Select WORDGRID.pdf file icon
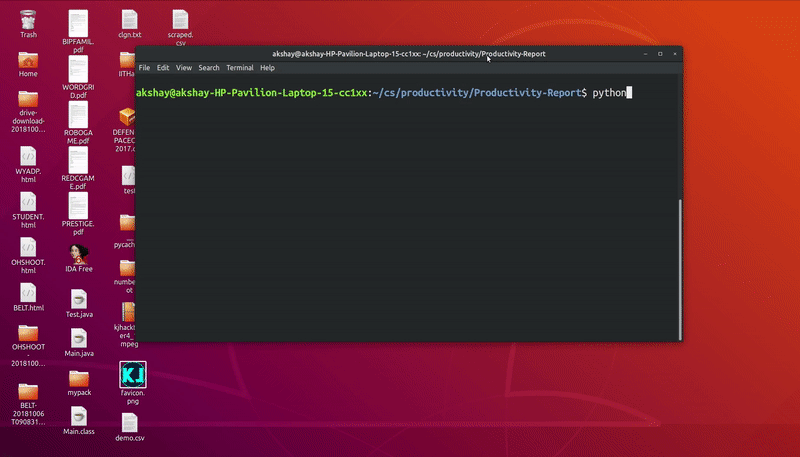 pos(78,69)
